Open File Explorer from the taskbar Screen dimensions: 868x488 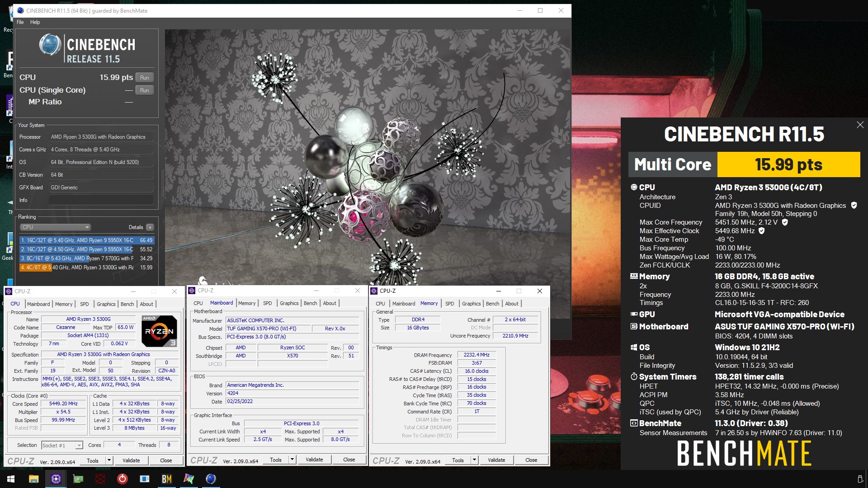point(34,479)
